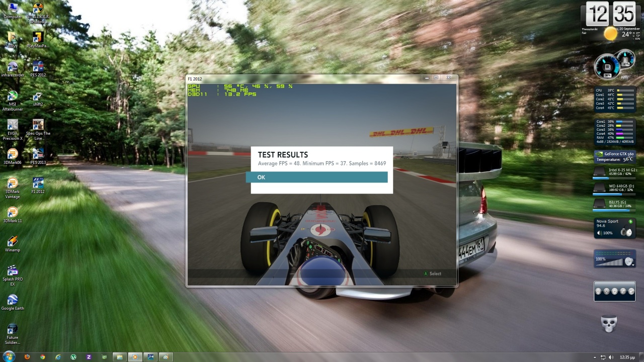
Task: Open the GeForce GTX 560 temperature gadget
Action: [x=615, y=156]
